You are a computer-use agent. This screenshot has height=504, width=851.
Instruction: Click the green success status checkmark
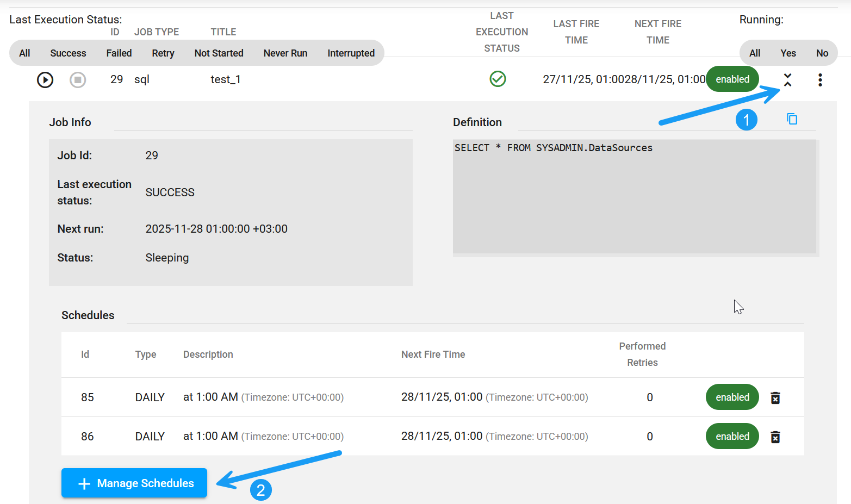tap(498, 79)
